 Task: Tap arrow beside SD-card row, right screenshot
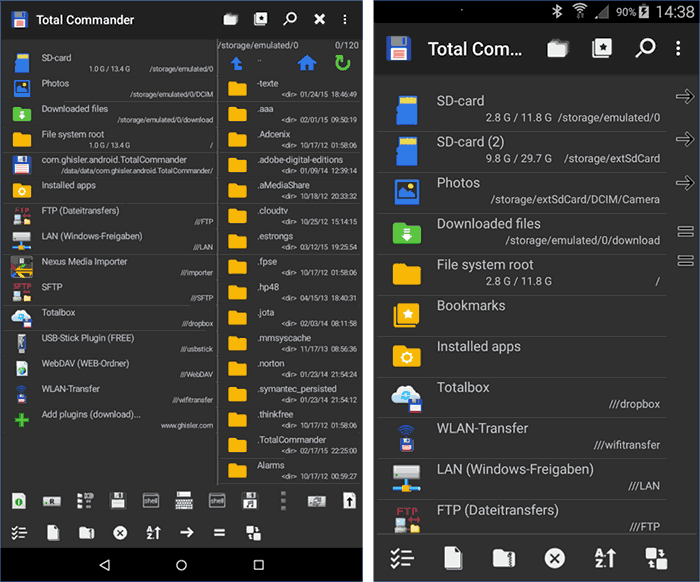tap(685, 96)
